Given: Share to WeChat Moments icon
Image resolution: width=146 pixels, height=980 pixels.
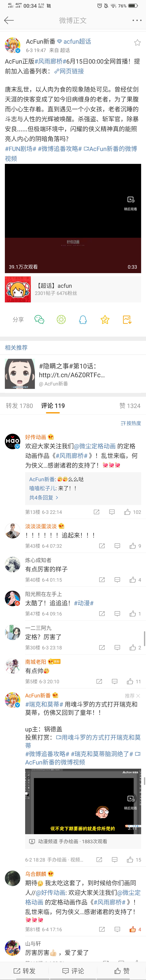Looking at the screenshot, I should 61,320.
